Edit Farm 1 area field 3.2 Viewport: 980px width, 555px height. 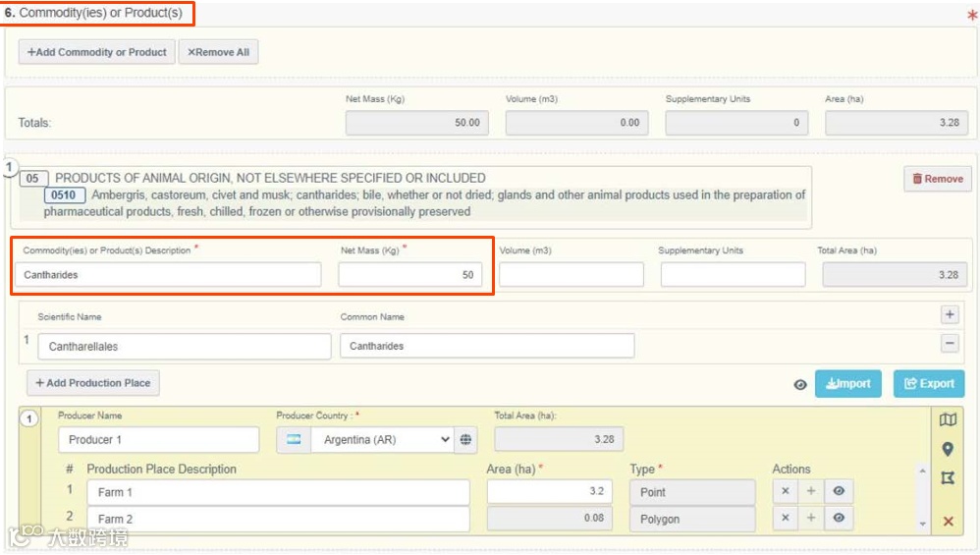point(549,492)
